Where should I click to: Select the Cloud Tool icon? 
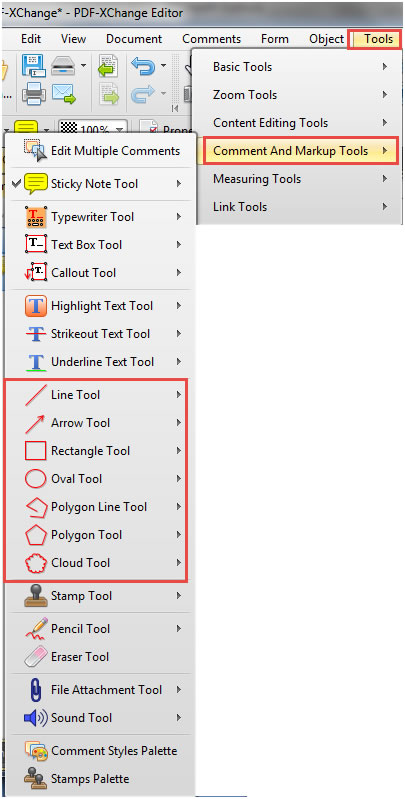[36, 563]
